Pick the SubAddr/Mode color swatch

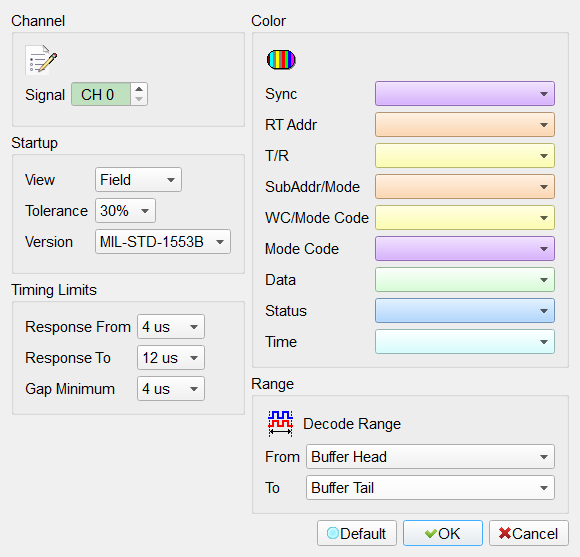coord(465,187)
